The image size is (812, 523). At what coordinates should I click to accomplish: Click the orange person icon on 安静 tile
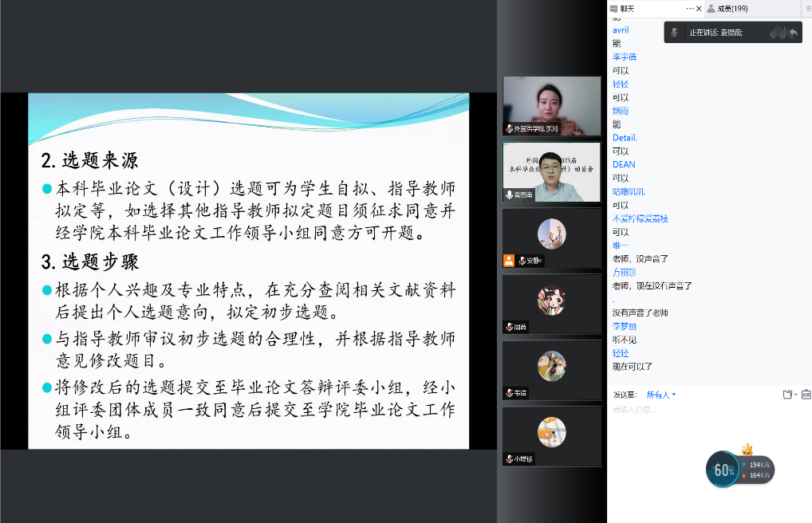(x=509, y=261)
